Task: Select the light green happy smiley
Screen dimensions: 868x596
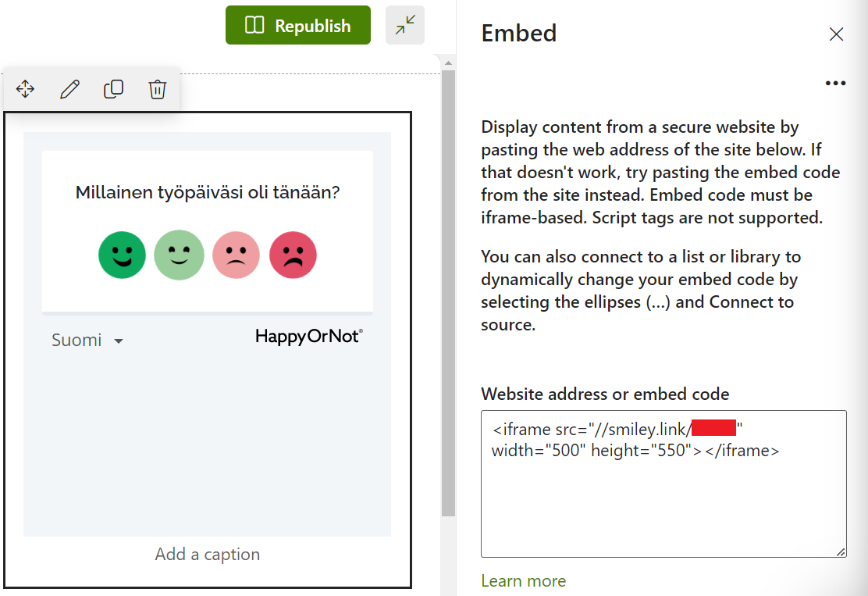Action: 179,255
